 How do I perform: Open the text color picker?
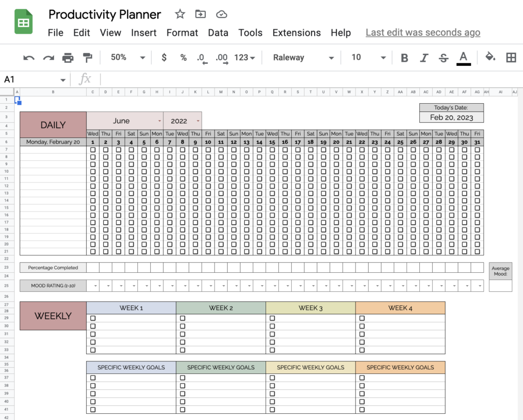tap(463, 57)
